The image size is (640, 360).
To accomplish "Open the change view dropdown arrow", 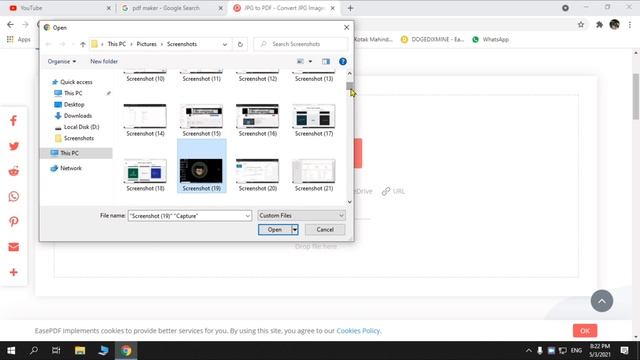I will (310, 61).
